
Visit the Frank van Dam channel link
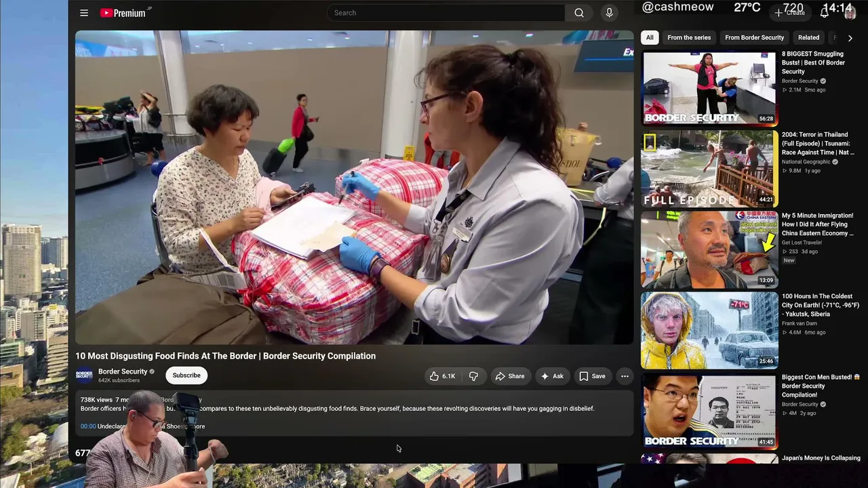(x=799, y=323)
